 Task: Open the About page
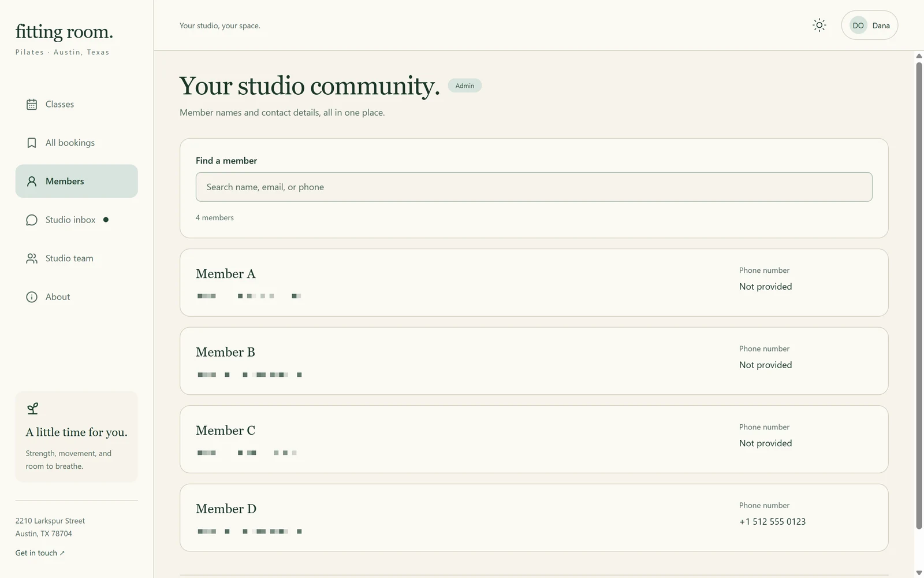[x=77, y=297]
